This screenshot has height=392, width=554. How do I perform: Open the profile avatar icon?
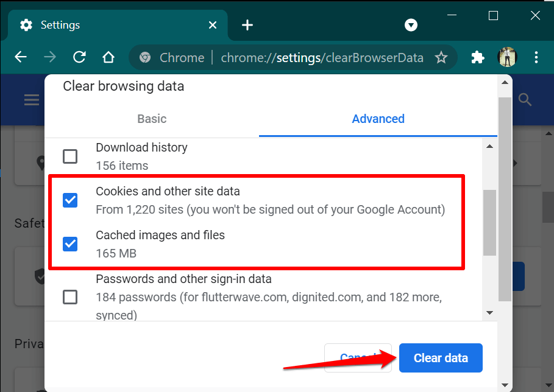point(507,57)
